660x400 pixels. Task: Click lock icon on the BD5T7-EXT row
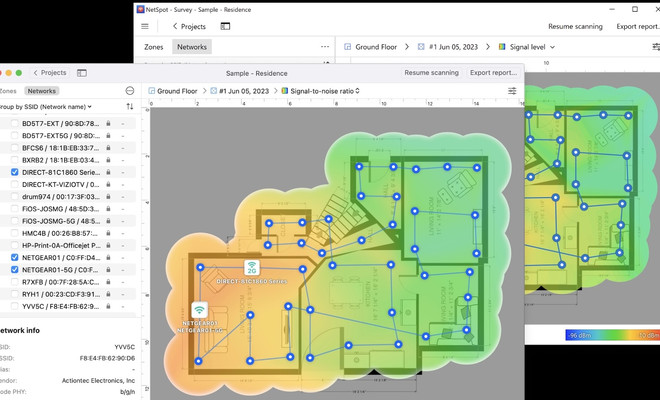pos(108,123)
